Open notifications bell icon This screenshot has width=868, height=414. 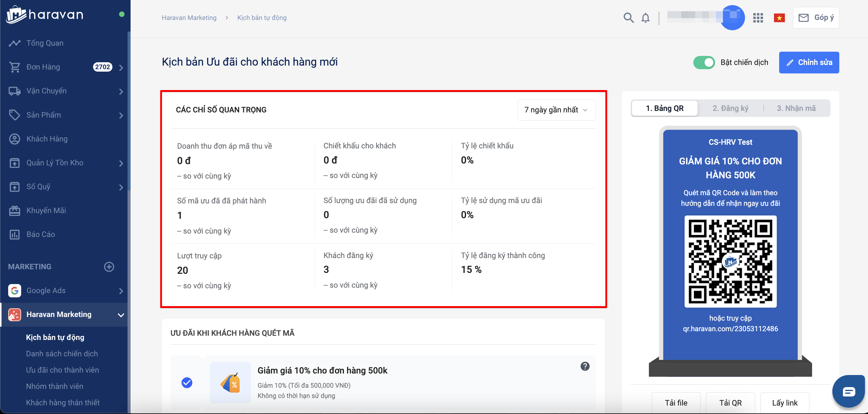(x=645, y=18)
